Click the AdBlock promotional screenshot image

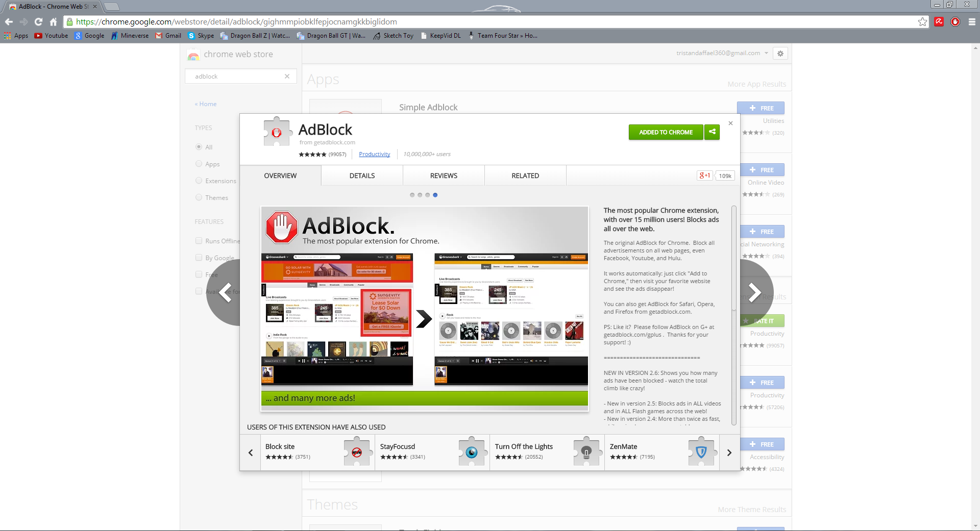(x=425, y=308)
